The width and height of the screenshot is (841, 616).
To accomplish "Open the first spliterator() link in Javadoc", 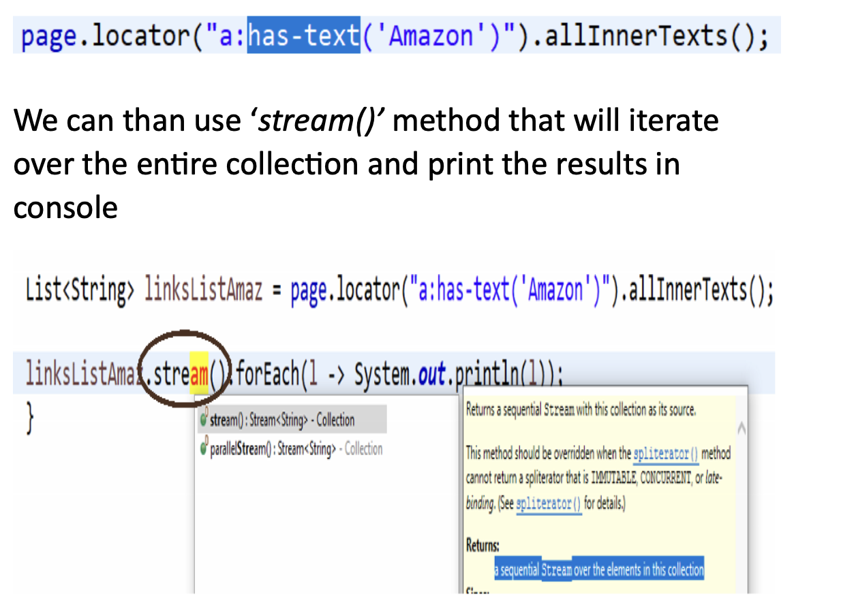I will point(666,453).
